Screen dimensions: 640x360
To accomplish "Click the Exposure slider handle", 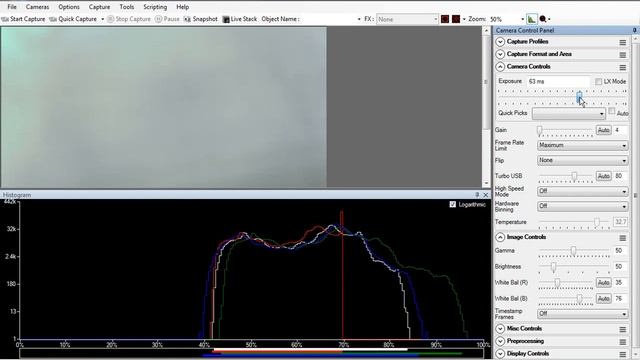I will click(x=579, y=97).
